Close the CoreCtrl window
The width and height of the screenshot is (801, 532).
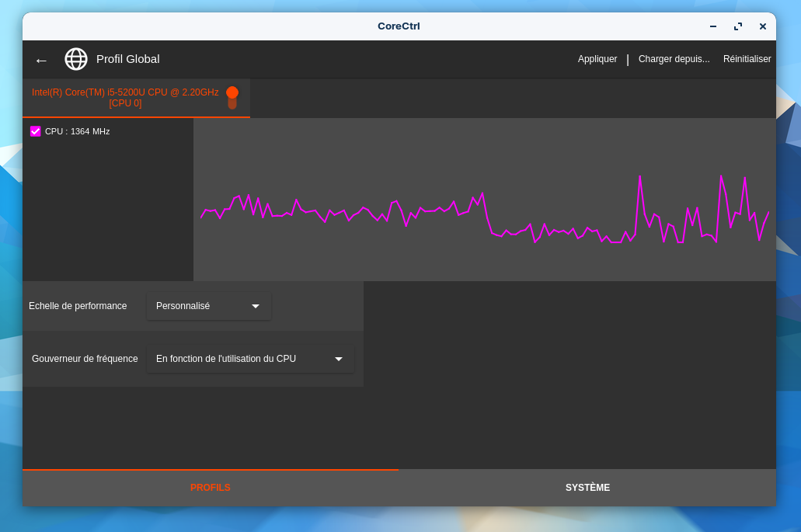763,26
